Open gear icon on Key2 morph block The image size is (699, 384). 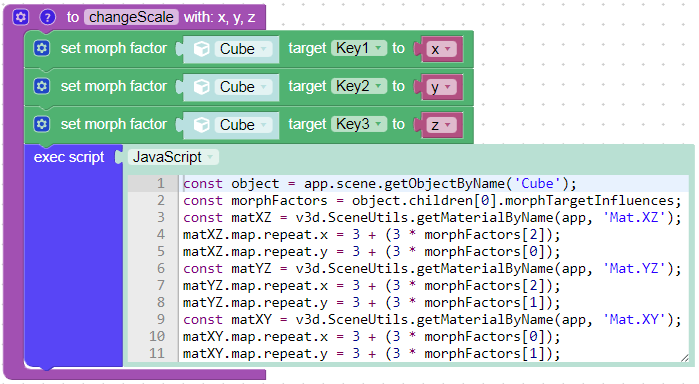pos(42,86)
